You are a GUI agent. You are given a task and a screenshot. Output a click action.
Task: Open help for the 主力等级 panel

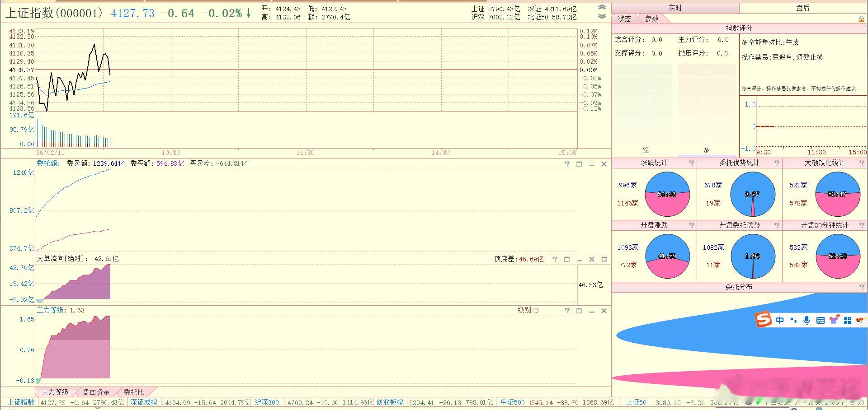(567, 311)
